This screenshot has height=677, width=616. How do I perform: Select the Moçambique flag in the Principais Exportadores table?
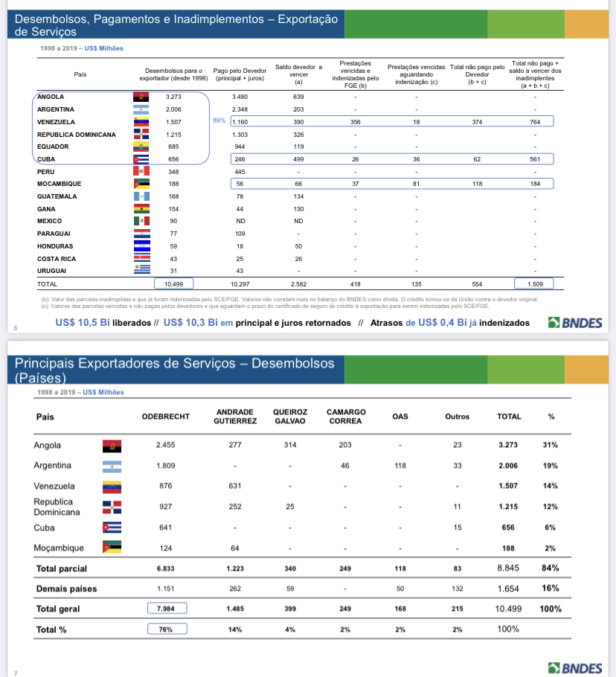tap(112, 547)
